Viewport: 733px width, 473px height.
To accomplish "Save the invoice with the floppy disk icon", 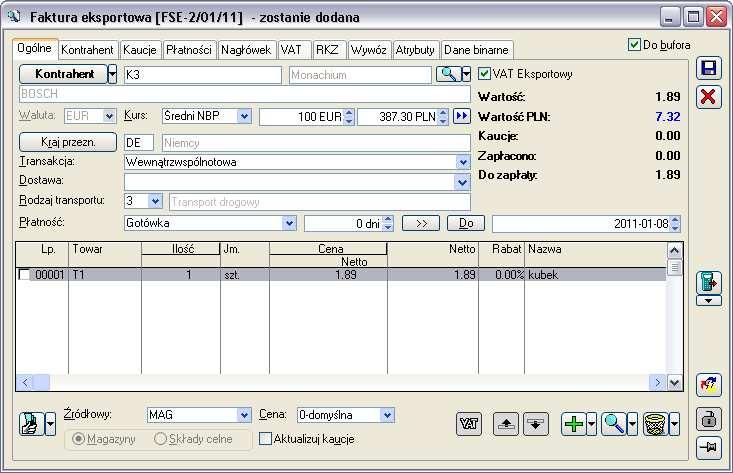I will point(708,69).
